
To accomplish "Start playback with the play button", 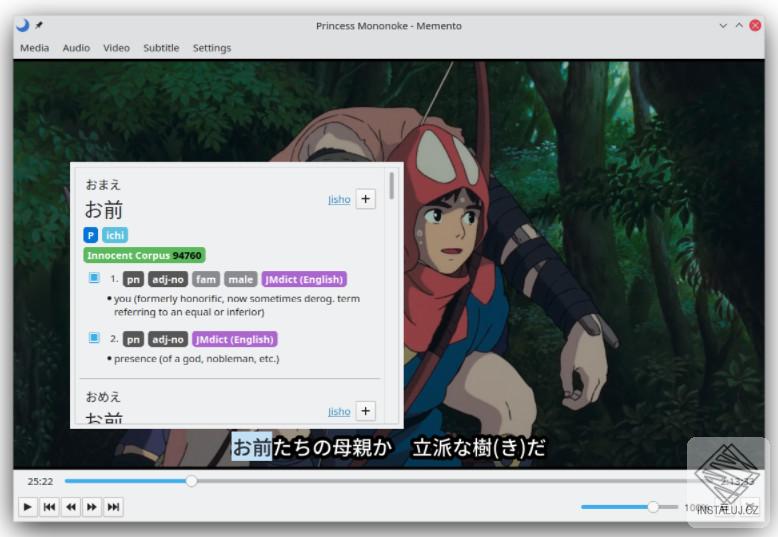I will click(x=28, y=507).
